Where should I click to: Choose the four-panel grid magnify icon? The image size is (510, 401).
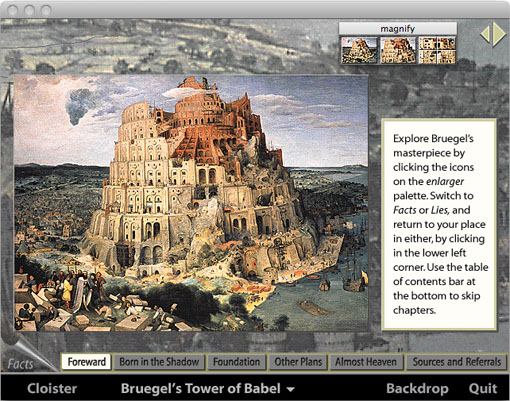point(437,50)
